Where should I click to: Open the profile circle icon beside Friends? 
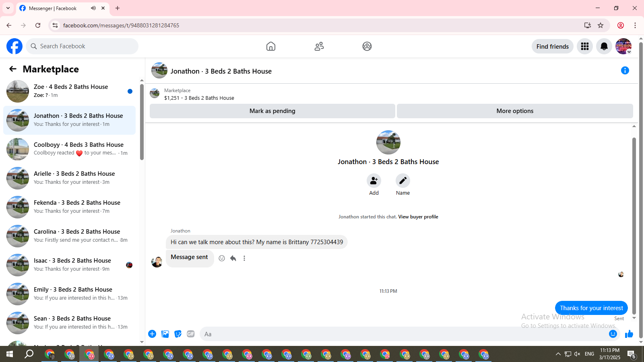[x=367, y=46]
